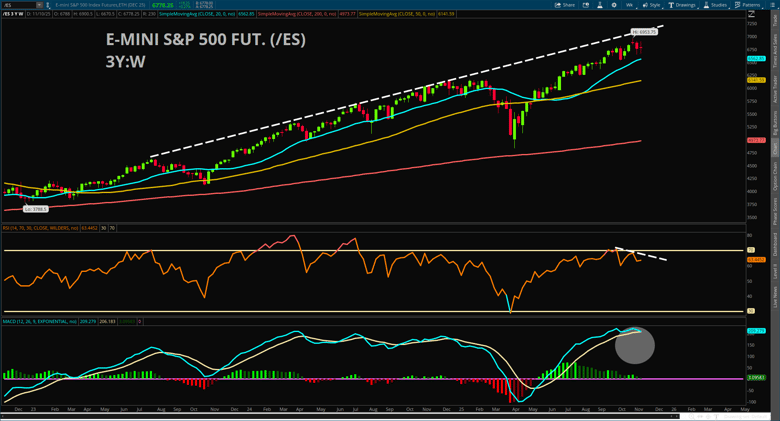Click the /ES symbol input field
780x421 pixels.
coord(19,5)
